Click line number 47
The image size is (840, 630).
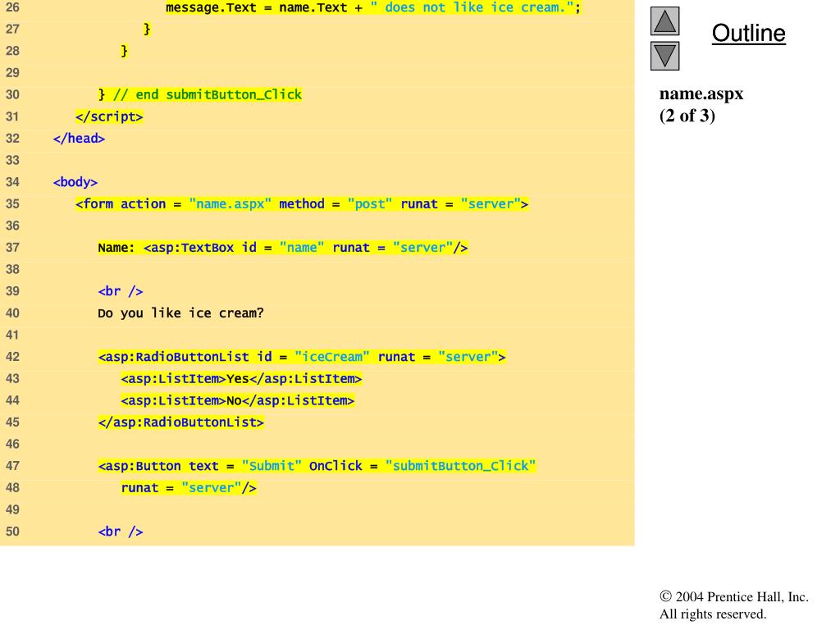12,466
